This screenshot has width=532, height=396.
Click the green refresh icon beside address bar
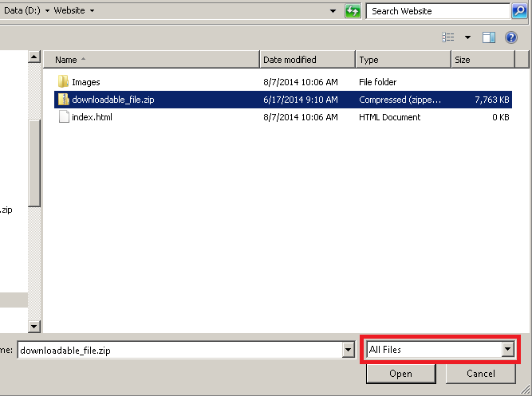tap(353, 11)
